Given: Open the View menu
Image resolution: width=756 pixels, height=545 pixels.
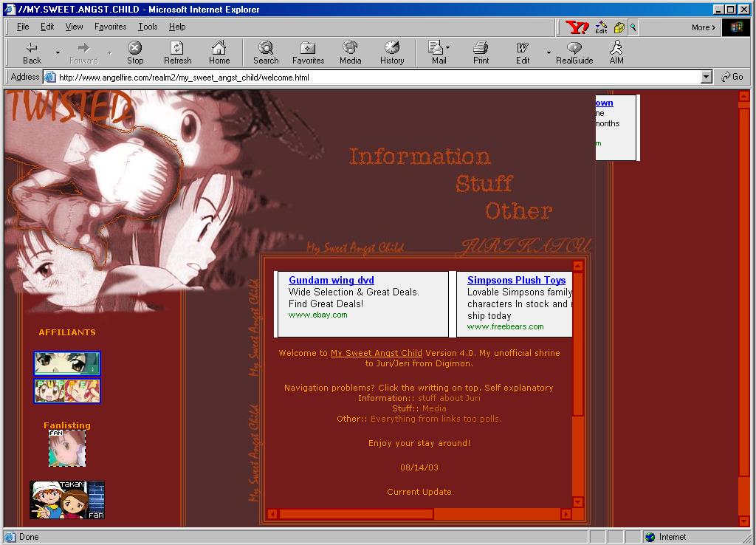Looking at the screenshot, I should [x=75, y=27].
